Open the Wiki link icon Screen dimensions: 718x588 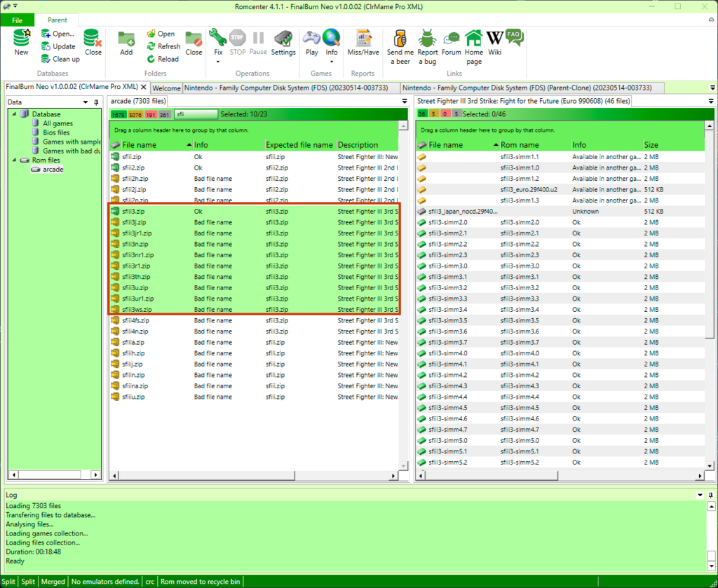tap(494, 43)
